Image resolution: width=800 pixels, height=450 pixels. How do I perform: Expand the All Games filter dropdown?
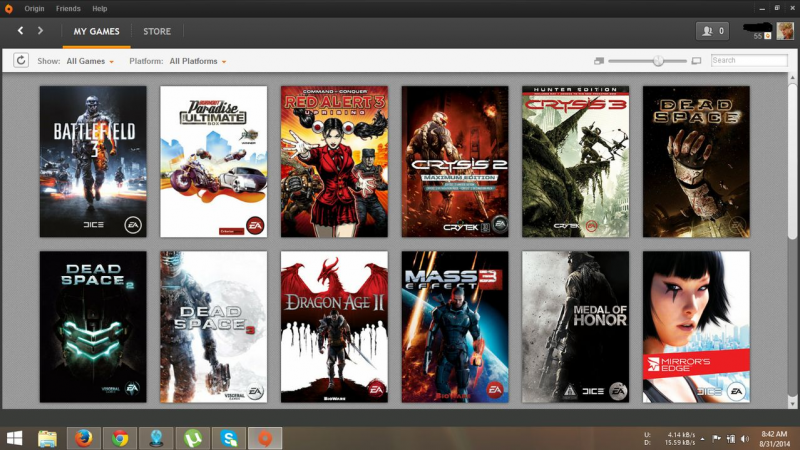coord(90,61)
